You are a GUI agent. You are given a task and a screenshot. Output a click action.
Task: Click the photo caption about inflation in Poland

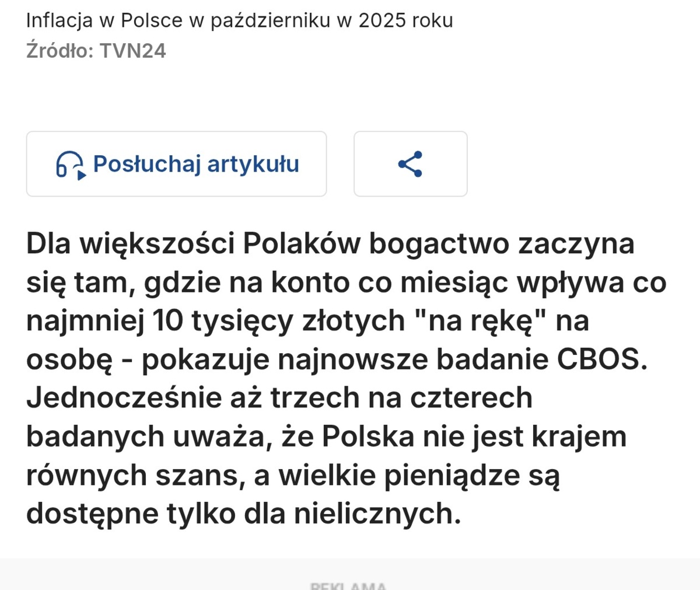(x=239, y=21)
